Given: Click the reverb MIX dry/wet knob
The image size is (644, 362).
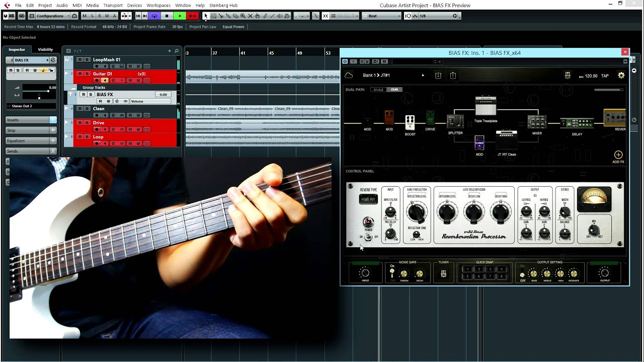Looking at the screenshot, I should tap(594, 229).
